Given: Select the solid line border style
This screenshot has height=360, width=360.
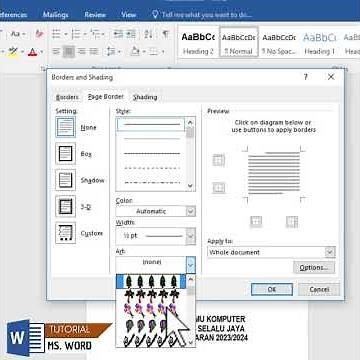Looking at the screenshot, I should click(150, 124).
